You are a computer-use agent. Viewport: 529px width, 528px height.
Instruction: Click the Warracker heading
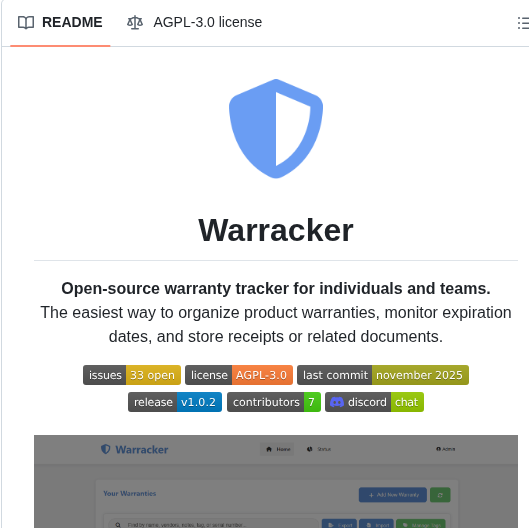[x=276, y=230]
